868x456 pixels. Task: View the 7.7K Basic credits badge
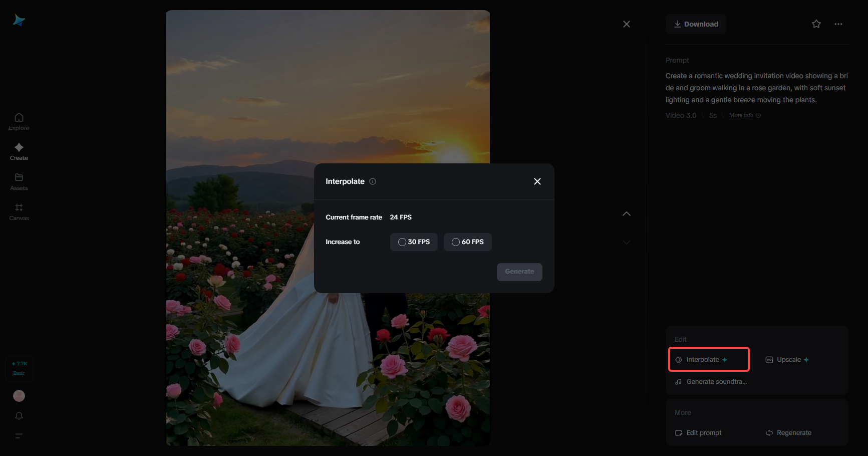[19, 368]
